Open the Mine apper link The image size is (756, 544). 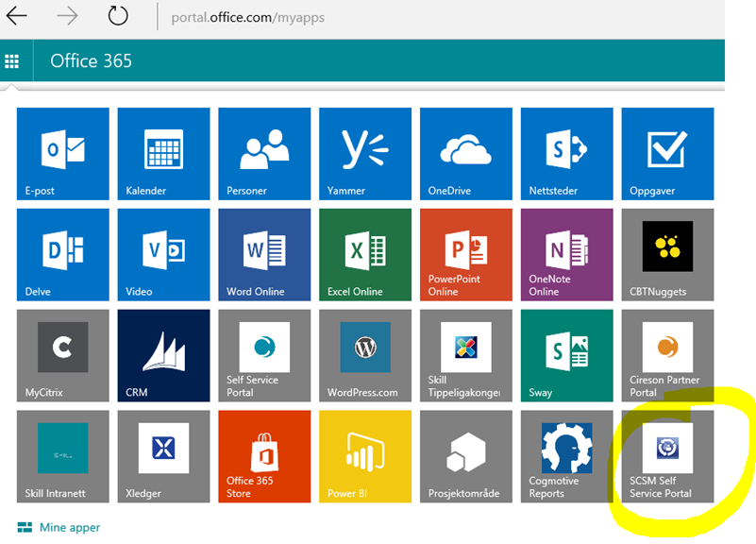point(59,528)
